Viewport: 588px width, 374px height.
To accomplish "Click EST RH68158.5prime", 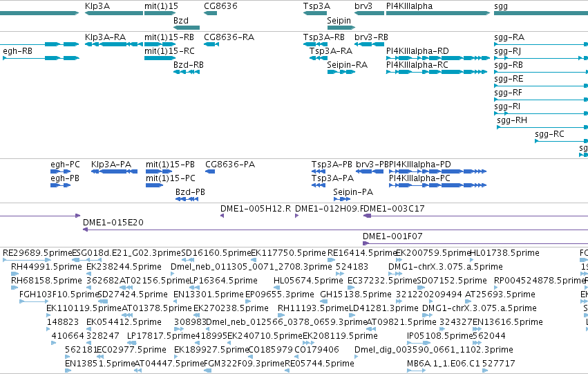I will point(15,288).
